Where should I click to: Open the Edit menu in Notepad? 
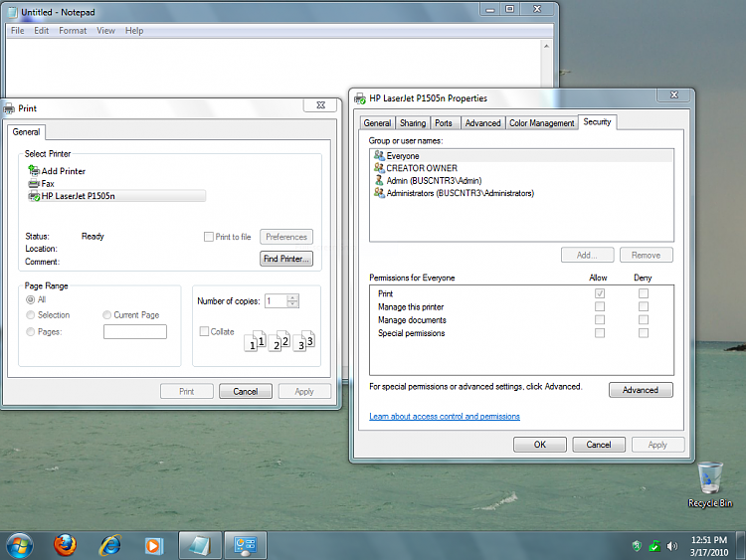tap(42, 31)
